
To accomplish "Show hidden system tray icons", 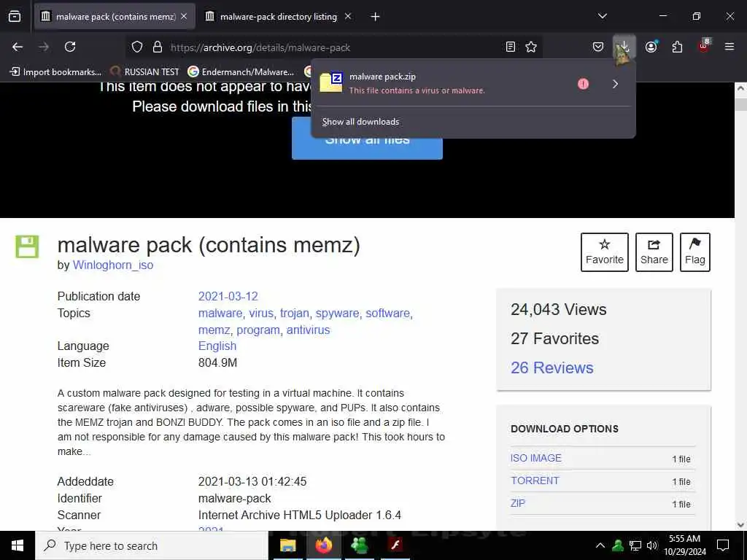I will click(x=600, y=545).
